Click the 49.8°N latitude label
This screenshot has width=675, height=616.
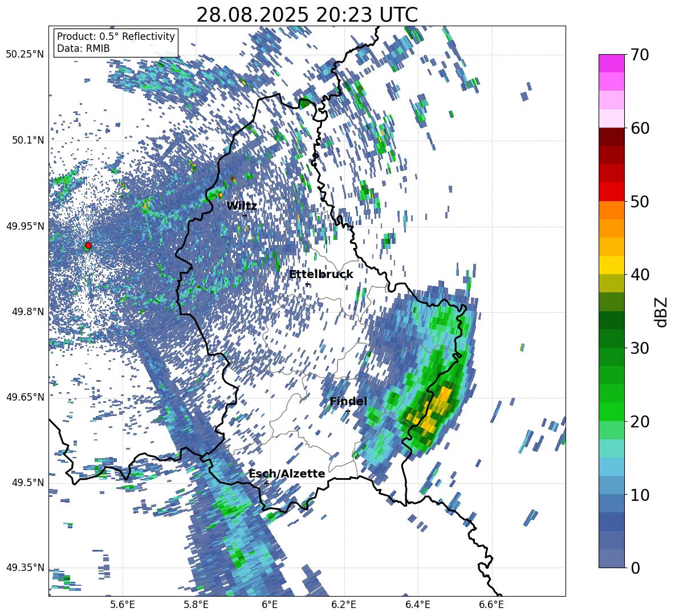[x=28, y=311]
